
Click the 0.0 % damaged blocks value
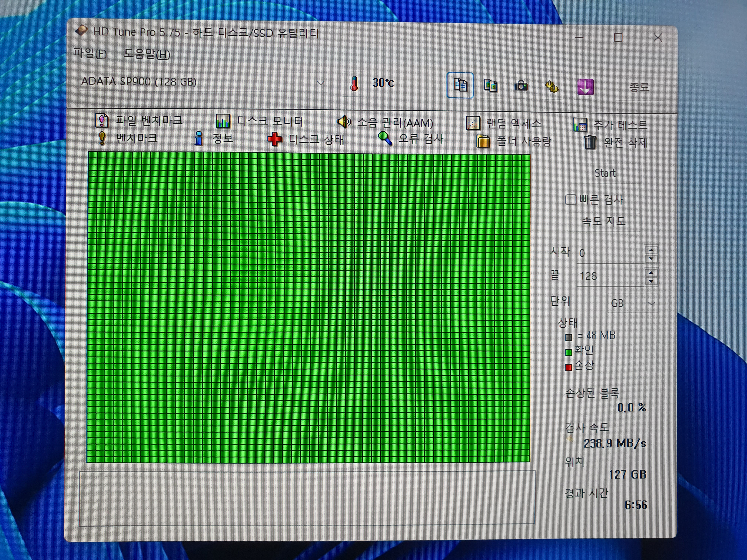pyautogui.click(x=632, y=408)
